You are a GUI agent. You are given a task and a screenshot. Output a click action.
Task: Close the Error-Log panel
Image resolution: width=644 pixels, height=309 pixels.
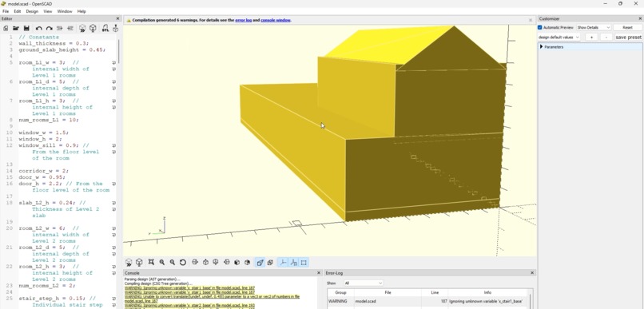tap(532, 273)
